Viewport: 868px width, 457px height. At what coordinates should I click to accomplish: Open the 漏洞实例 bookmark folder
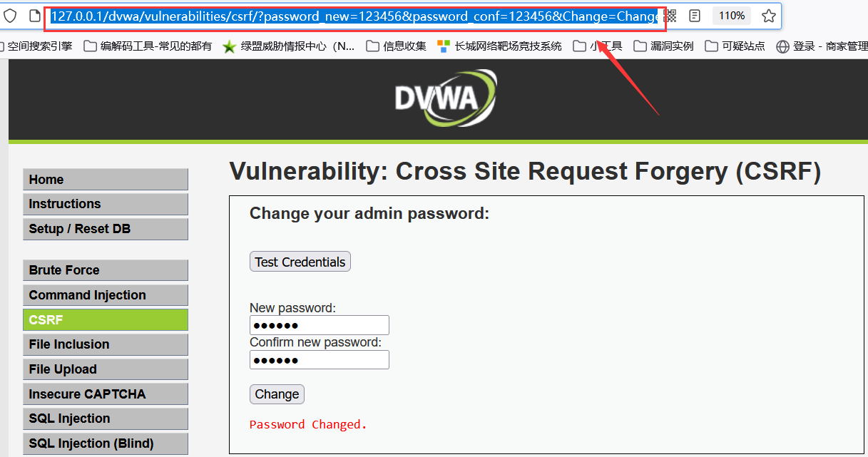click(x=663, y=46)
